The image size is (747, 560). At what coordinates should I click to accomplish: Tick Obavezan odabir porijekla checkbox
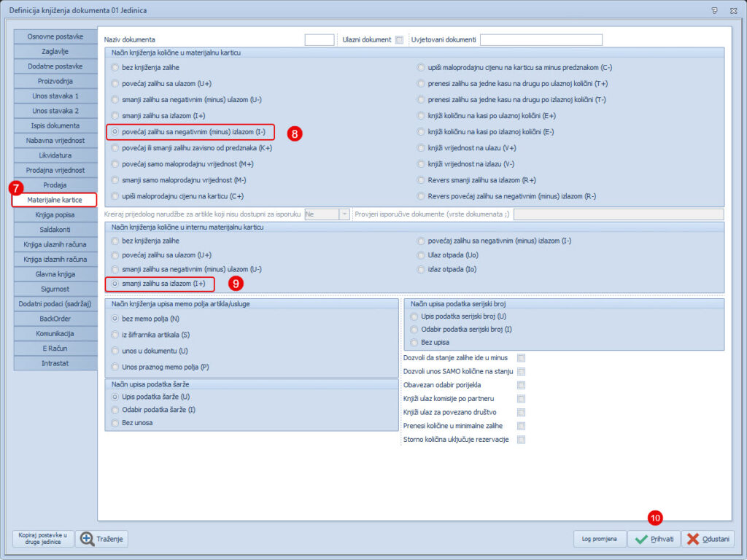(521, 385)
